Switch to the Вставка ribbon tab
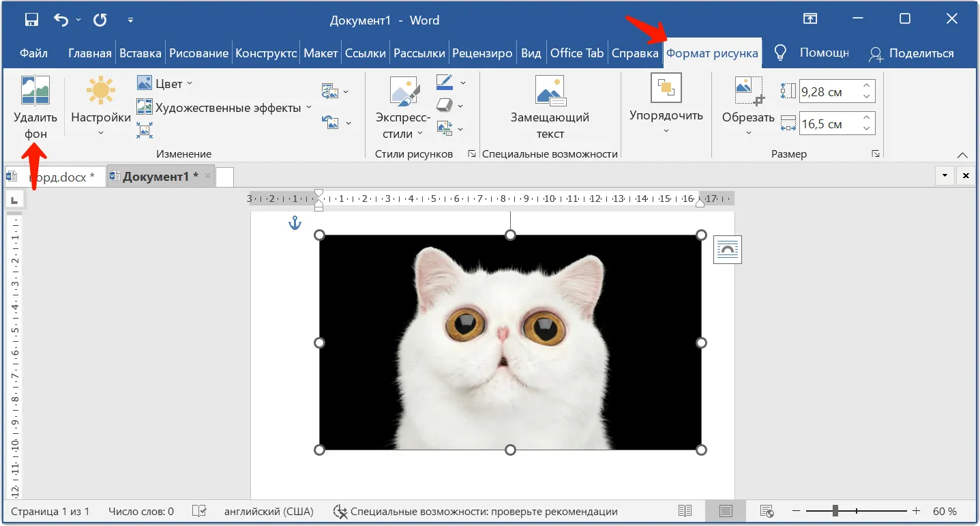This screenshot has height=526, width=980. click(x=140, y=53)
